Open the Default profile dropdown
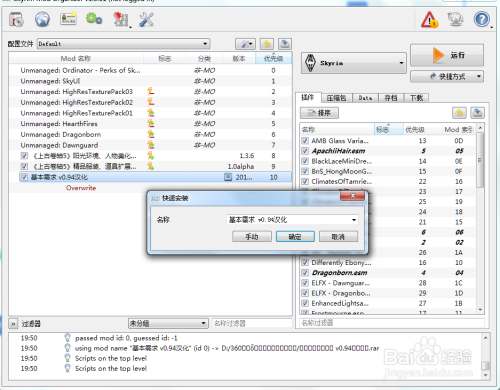Screen dimensions: 500x390 [x=123, y=44]
